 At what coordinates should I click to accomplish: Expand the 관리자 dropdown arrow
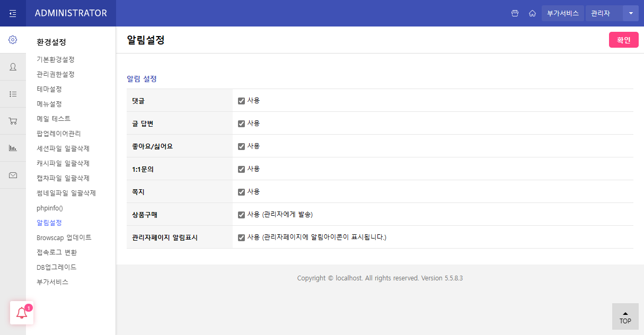pyautogui.click(x=631, y=13)
